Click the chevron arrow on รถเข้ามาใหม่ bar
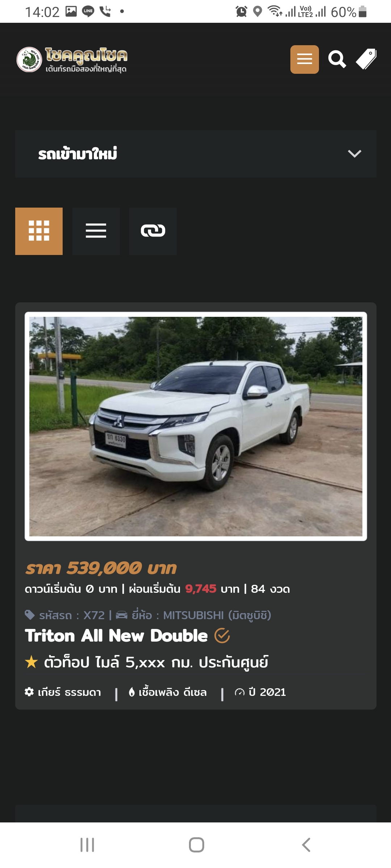391x868 pixels. (354, 154)
